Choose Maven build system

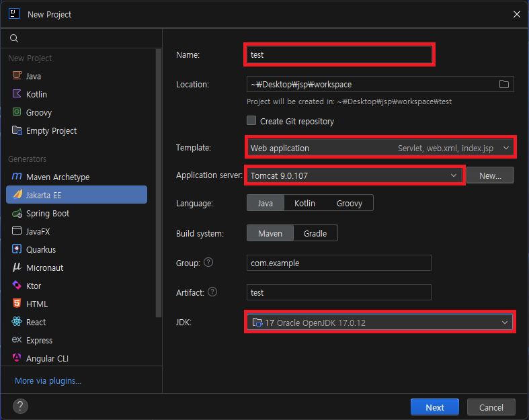(x=270, y=233)
